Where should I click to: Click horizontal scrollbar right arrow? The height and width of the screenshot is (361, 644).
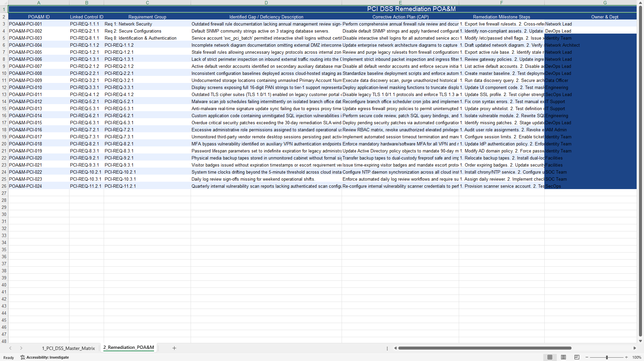(x=634, y=348)
